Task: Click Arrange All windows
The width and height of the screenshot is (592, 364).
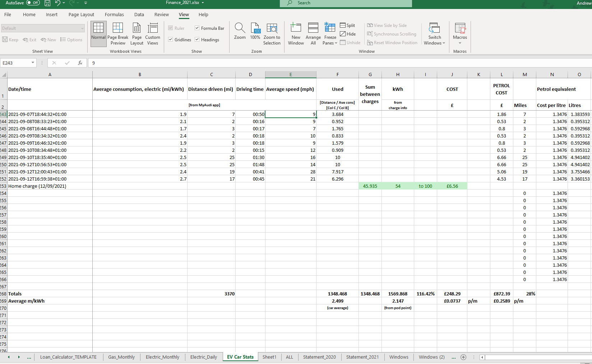Action: (x=313, y=34)
